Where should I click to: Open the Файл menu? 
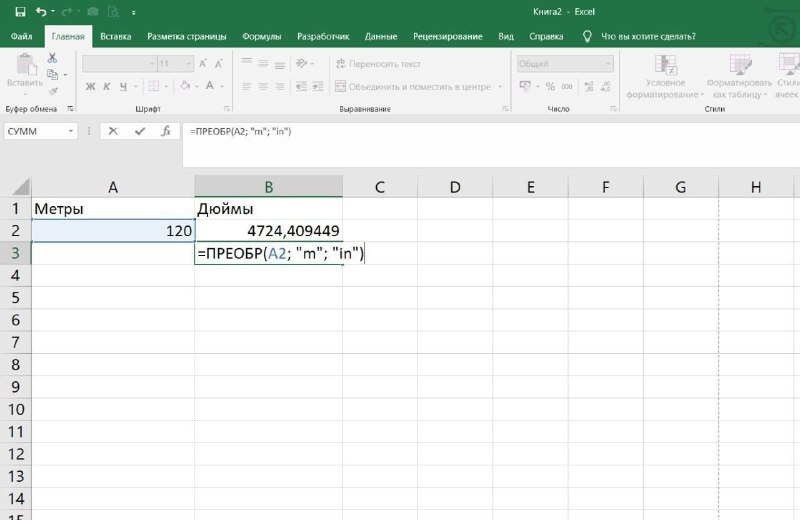coord(21,36)
